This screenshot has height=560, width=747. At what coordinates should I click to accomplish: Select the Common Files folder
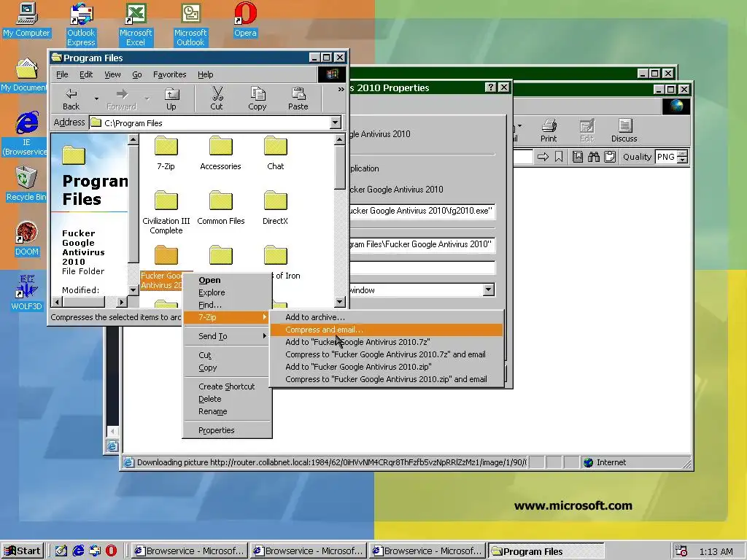(220, 208)
